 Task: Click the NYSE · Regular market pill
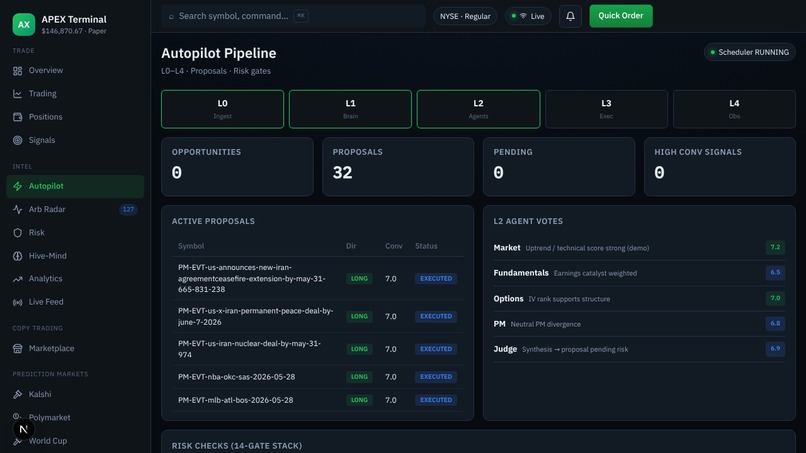[x=465, y=16]
